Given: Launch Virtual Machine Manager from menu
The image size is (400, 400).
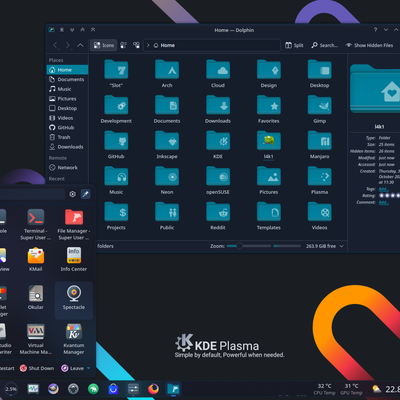Looking at the screenshot, I should (x=36, y=339).
